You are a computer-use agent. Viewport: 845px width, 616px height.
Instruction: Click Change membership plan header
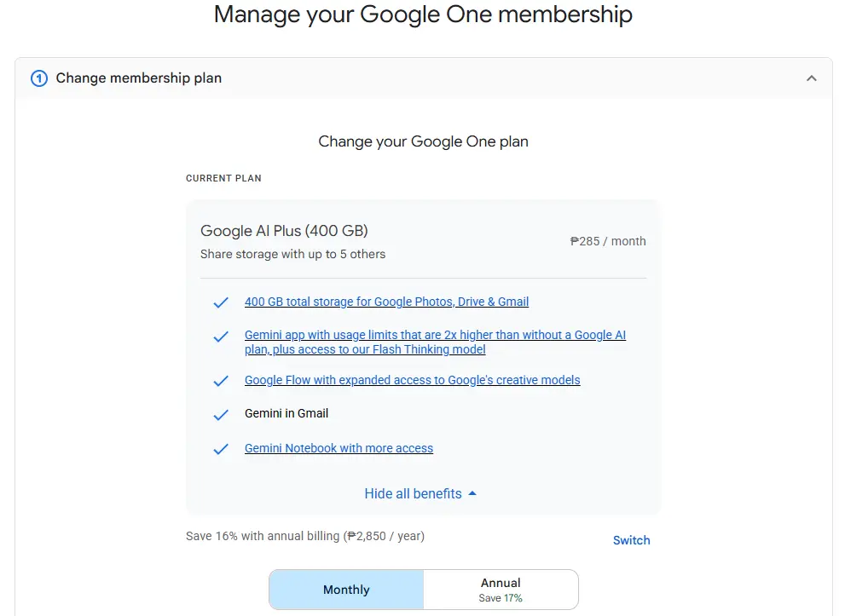138,78
